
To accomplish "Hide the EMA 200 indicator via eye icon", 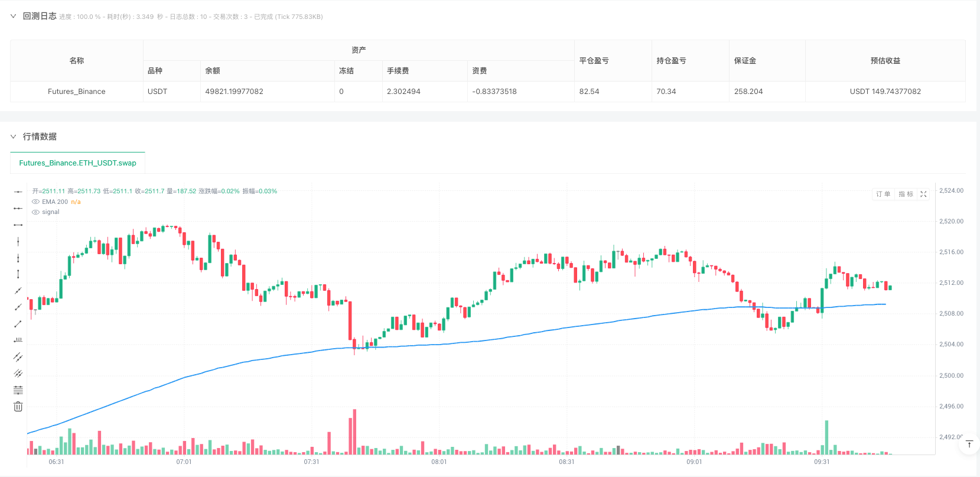I will pyautogui.click(x=36, y=202).
